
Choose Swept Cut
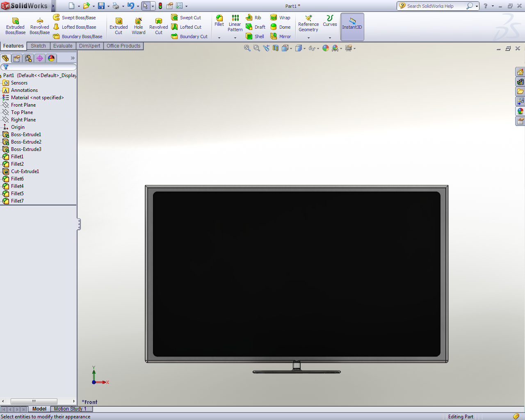pyautogui.click(x=186, y=18)
